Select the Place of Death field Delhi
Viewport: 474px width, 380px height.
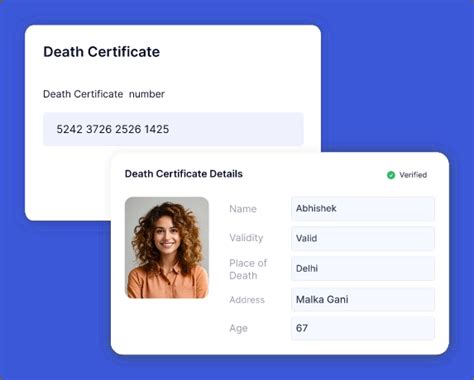coord(363,268)
